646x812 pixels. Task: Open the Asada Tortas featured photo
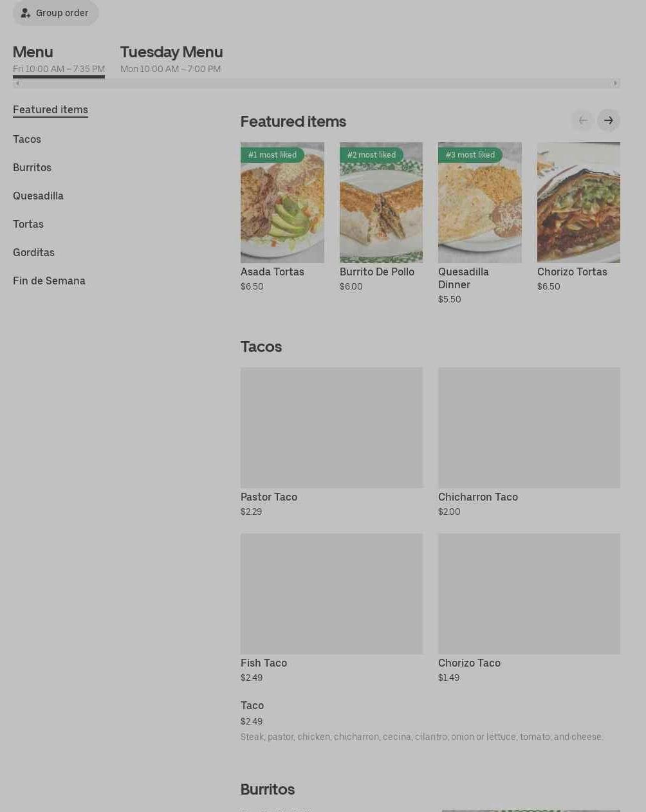pyautogui.click(x=282, y=203)
